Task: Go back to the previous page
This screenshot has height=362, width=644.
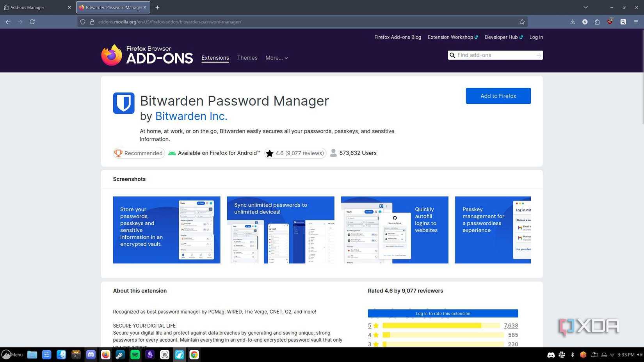Action: coord(8,22)
